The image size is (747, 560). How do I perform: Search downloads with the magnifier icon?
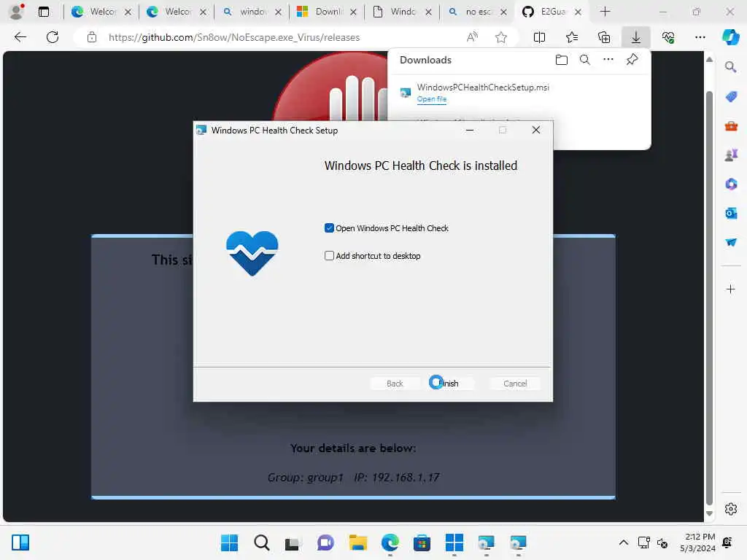pos(584,60)
